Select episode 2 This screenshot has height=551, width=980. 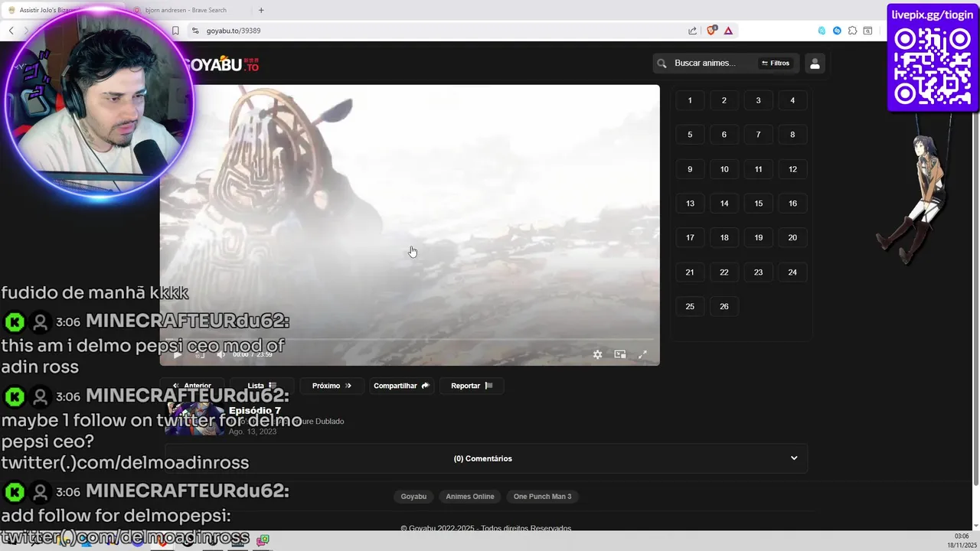pyautogui.click(x=724, y=100)
